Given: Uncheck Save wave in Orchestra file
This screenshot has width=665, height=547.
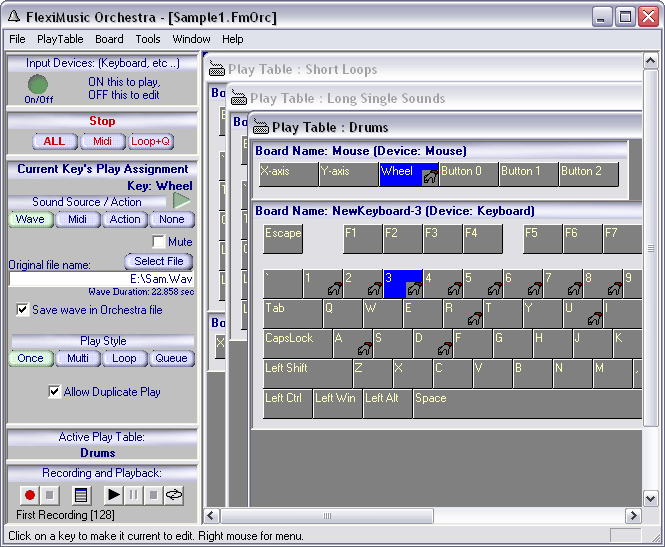Looking at the screenshot, I should pos(22,310).
